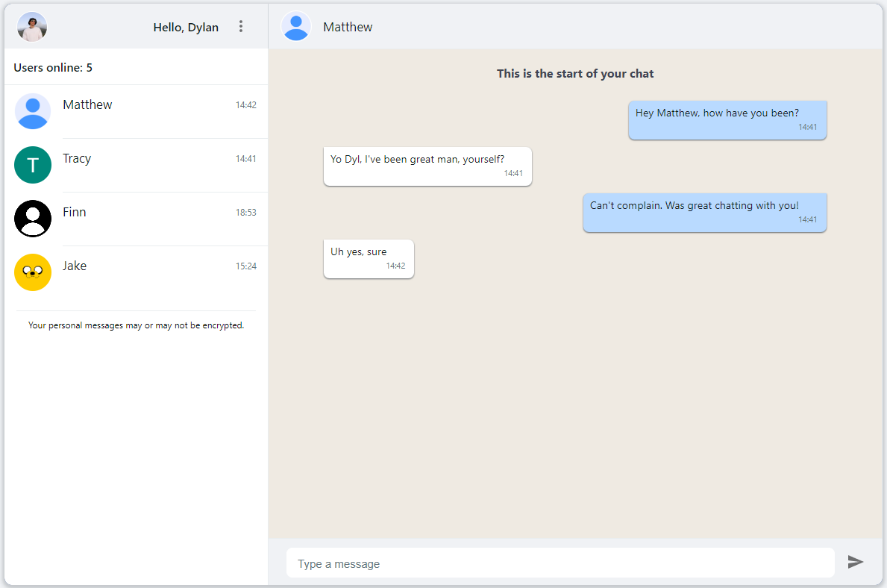The width and height of the screenshot is (887, 588).
Task: Click Finn's black and white avatar
Action: 33,219
